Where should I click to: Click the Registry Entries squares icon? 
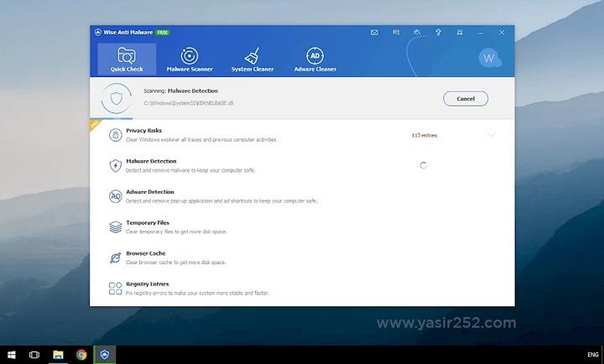click(x=115, y=289)
